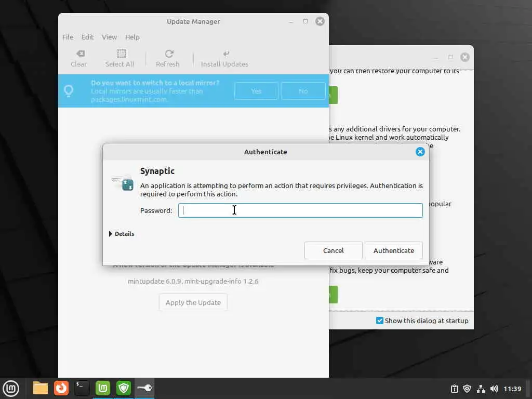The image size is (532, 399).
Task: Maximize the Update Manager window
Action: [305, 21]
